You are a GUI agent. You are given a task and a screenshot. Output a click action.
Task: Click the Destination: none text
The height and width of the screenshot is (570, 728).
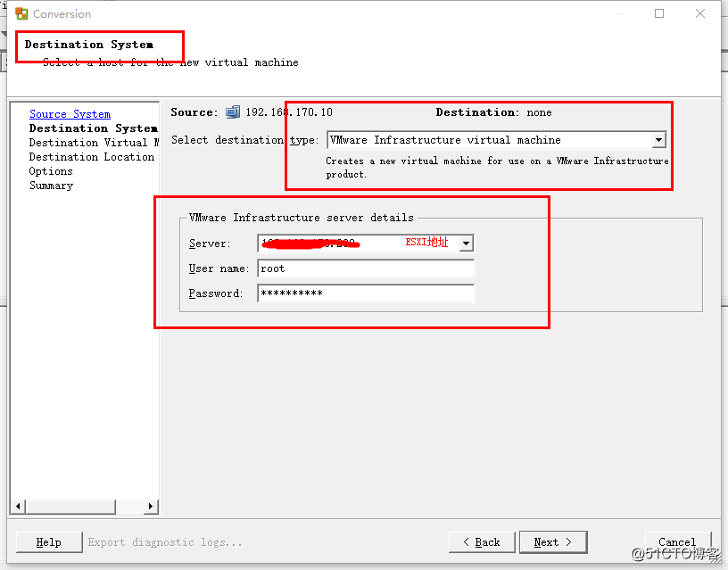pos(493,112)
